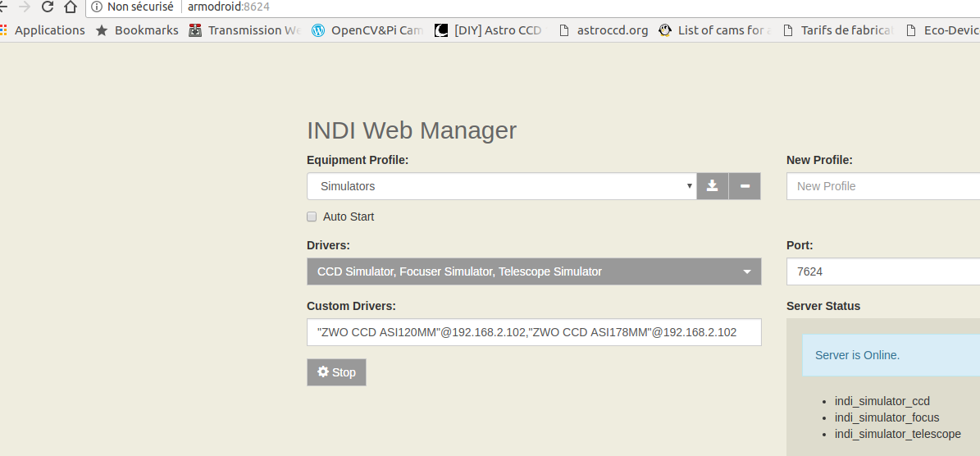Open the OpenCV&Pi Cam WordPress bookmark
Viewport: 980px width, 456px height.
[x=367, y=30]
